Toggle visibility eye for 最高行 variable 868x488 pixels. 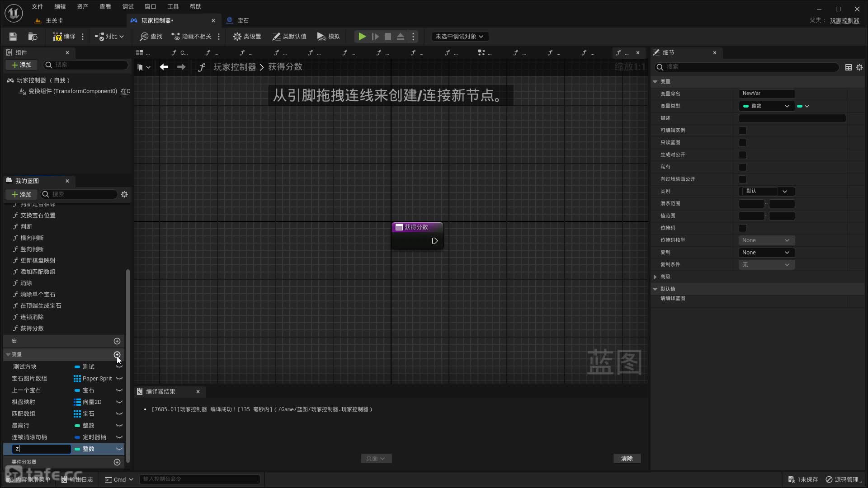119,426
